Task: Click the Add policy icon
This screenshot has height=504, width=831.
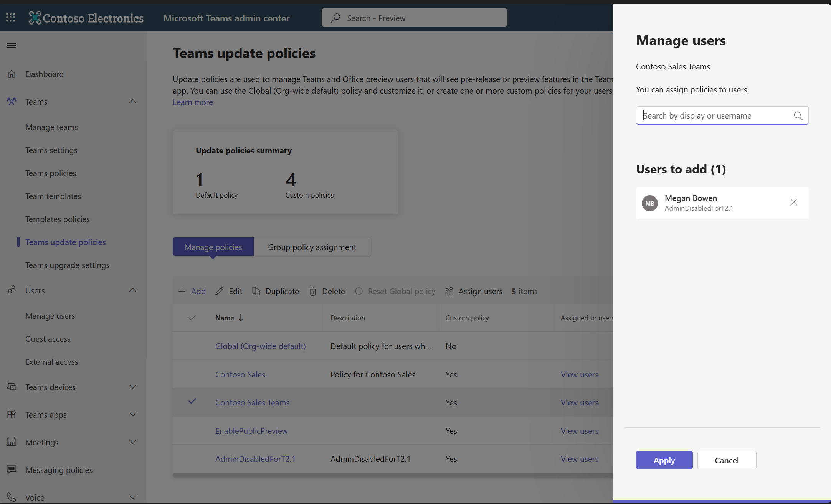Action: (x=182, y=291)
